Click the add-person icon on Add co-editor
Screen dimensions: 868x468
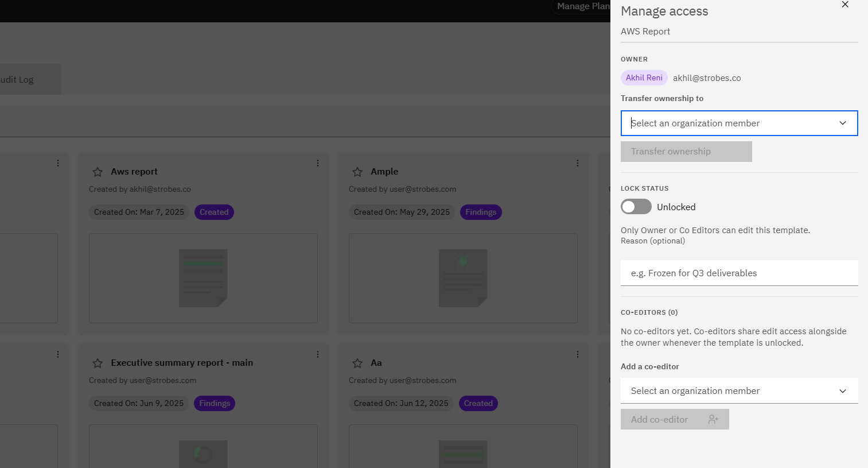coord(713,419)
